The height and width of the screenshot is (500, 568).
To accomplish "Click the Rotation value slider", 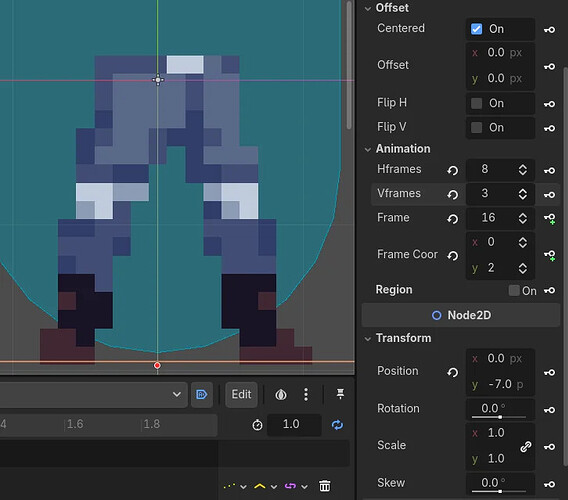I will 499,409.
